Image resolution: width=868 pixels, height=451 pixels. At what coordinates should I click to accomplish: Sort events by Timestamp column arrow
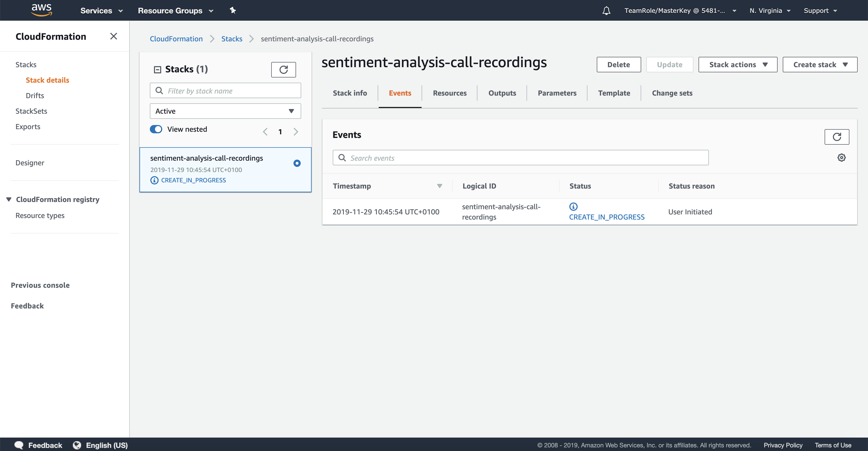[439, 186]
